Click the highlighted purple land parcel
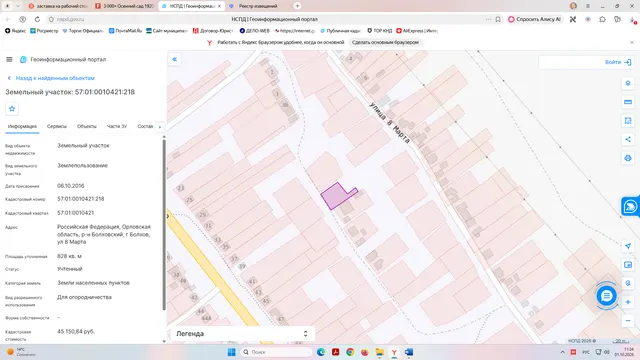Image resolution: width=640 pixels, height=360 pixels. (x=337, y=196)
